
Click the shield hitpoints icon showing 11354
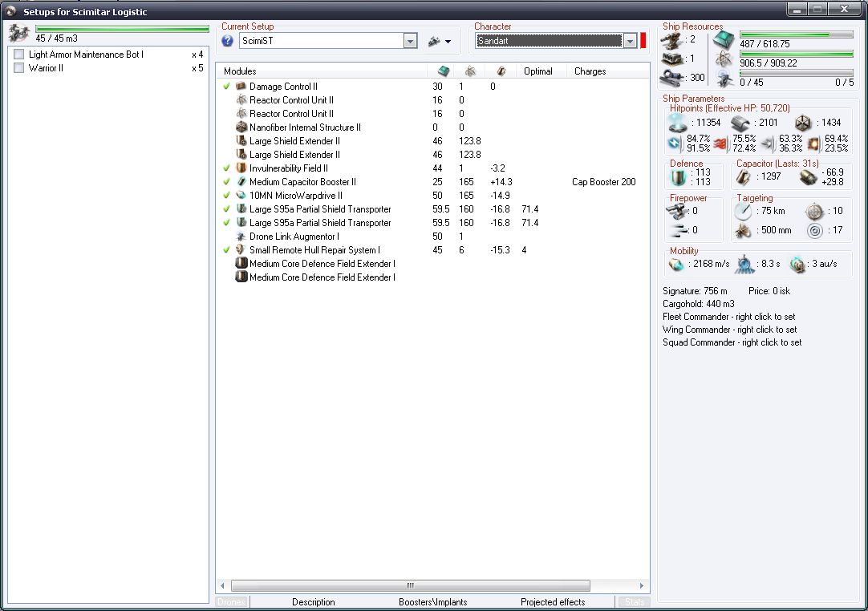tap(678, 123)
